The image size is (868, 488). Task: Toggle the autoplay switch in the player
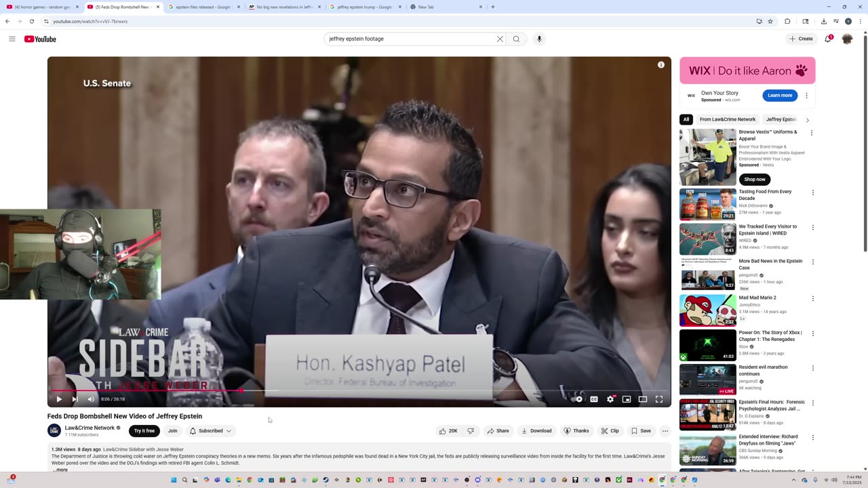577,399
